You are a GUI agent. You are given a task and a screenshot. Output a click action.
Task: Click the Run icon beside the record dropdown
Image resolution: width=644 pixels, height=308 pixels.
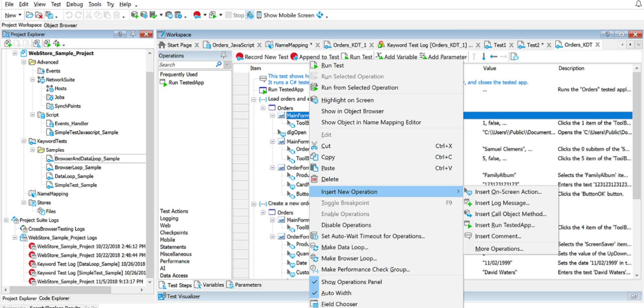pyautogui.click(x=213, y=15)
